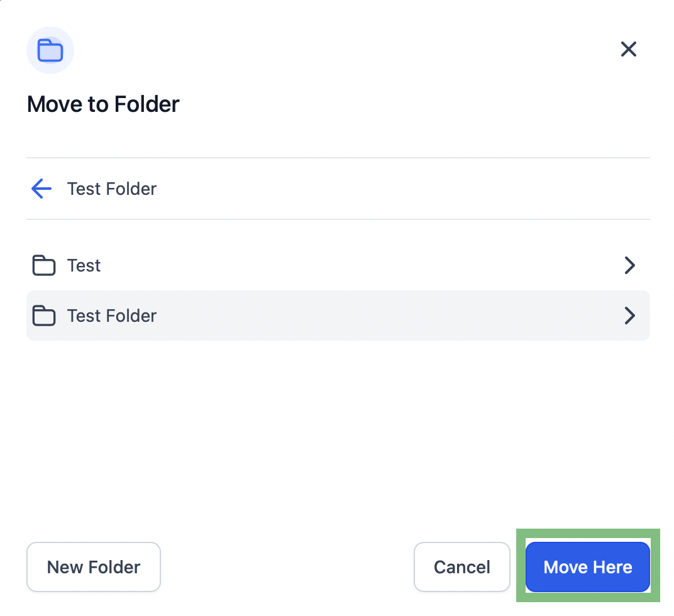Screen dimensions: 674x616
Task: Click the folder icon beside Test
Action: tap(44, 265)
